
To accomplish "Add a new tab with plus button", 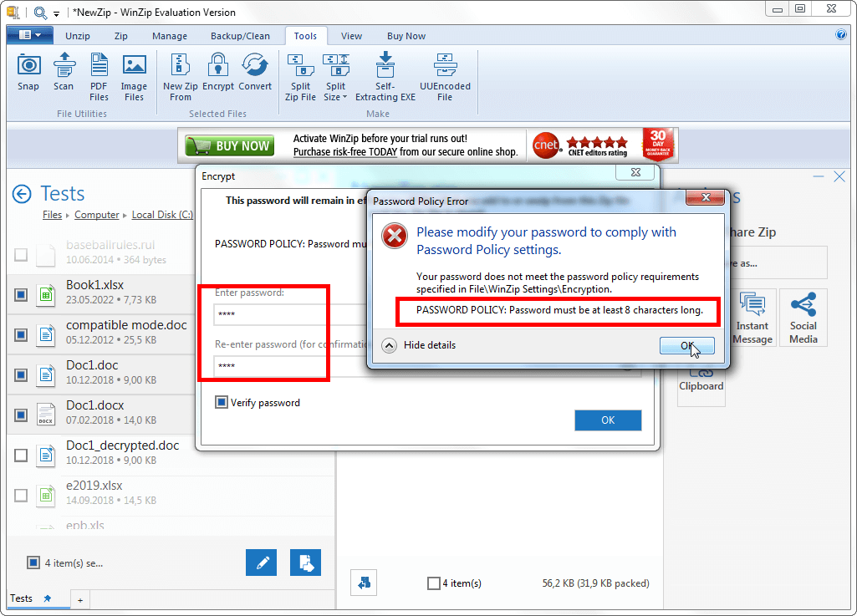I will (x=80, y=600).
